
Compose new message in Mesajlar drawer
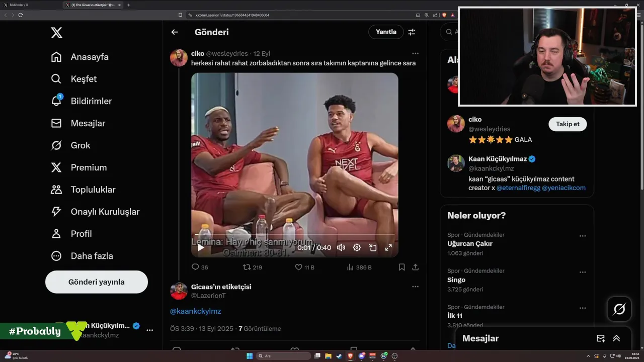(x=601, y=338)
